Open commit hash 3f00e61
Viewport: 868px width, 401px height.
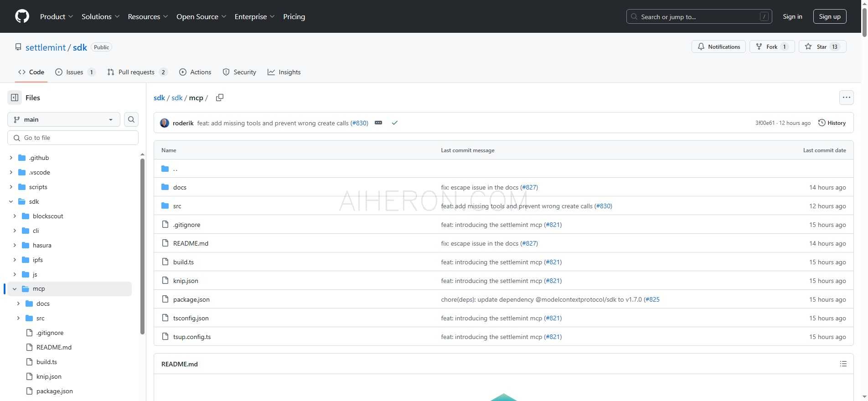(765, 123)
